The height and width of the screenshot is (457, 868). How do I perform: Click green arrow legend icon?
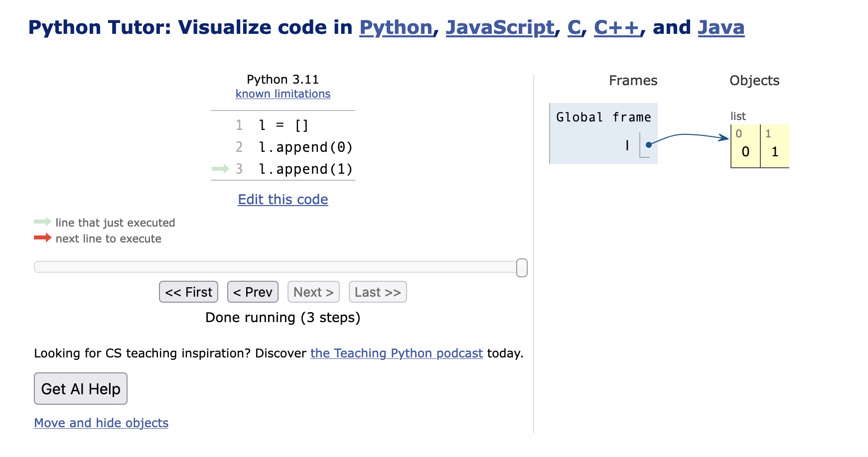pos(43,222)
